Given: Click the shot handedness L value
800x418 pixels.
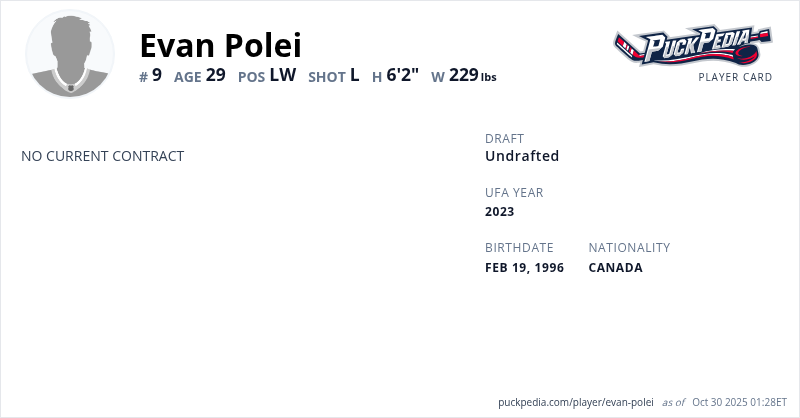Looking at the screenshot, I should pos(354,75).
